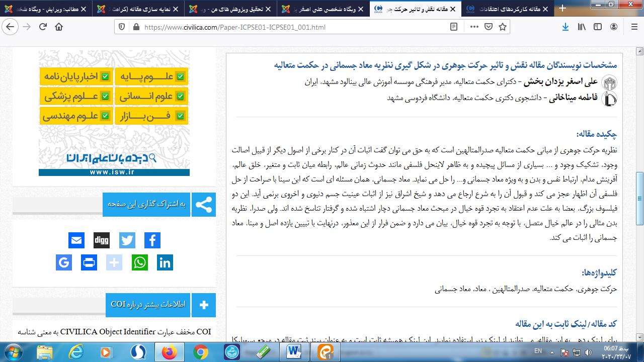Bookmark this page with the star icon
The height and width of the screenshot is (362, 644).
502,27
